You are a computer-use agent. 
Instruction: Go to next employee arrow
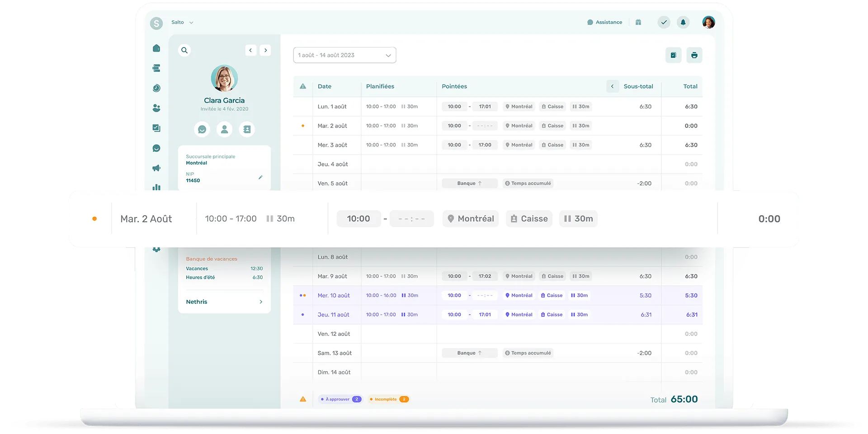click(x=265, y=50)
